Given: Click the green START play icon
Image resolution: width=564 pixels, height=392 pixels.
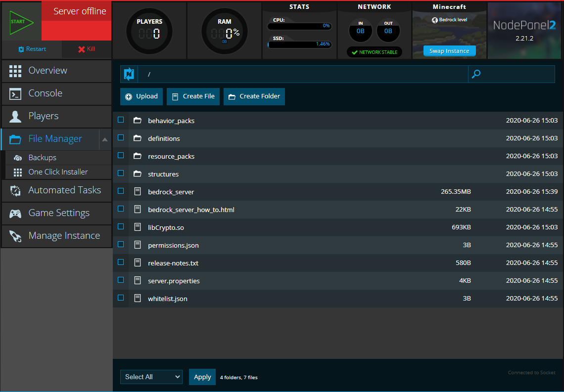Looking at the screenshot, I should point(21,22).
